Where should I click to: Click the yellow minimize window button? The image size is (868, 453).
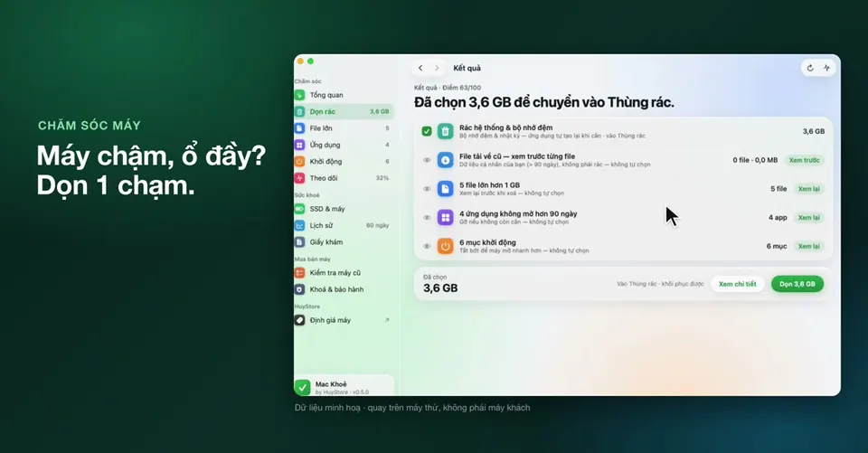[x=300, y=61]
